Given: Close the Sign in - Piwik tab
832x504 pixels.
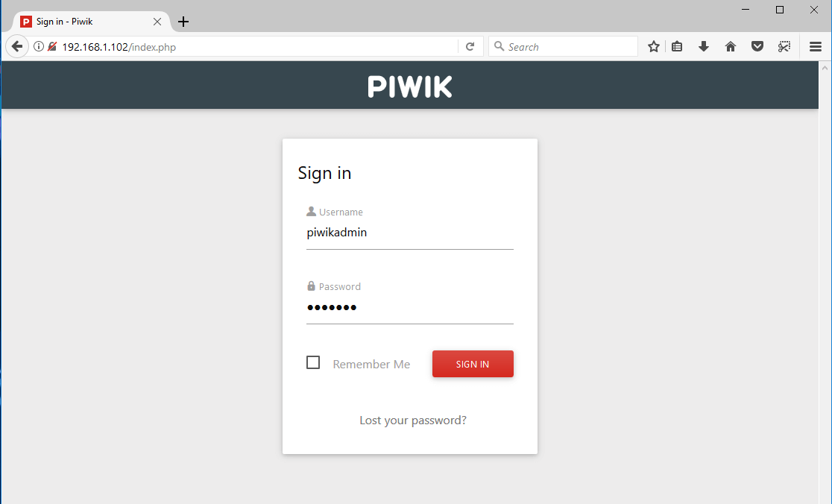Looking at the screenshot, I should [157, 22].
